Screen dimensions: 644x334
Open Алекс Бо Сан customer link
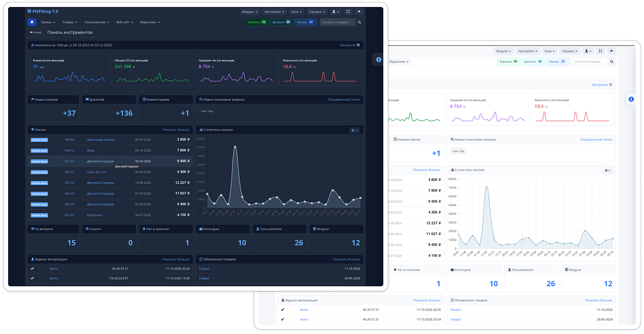pos(96,172)
